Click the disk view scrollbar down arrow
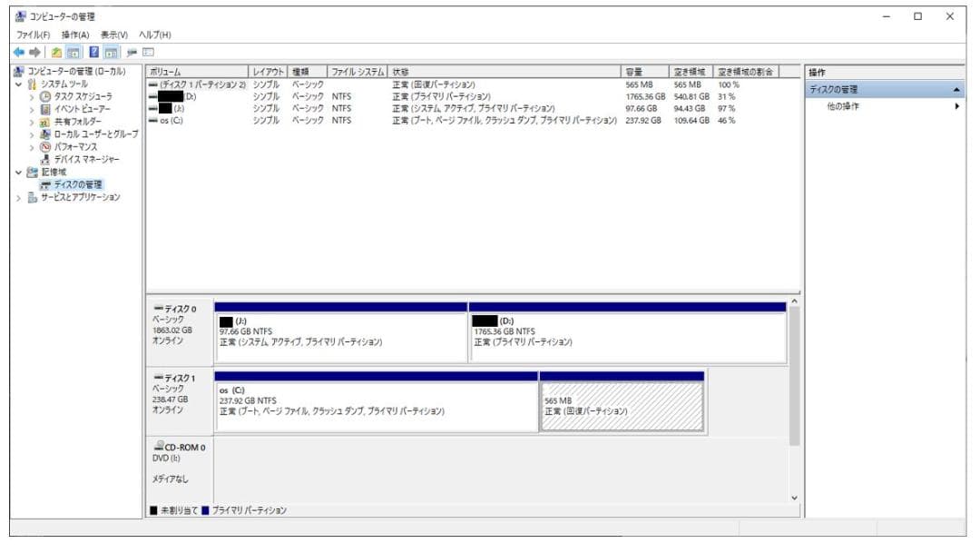 795,498
